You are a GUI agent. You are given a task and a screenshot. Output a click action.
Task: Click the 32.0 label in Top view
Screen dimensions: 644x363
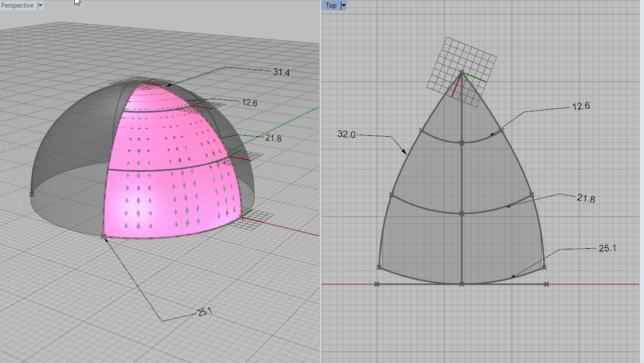pos(346,134)
